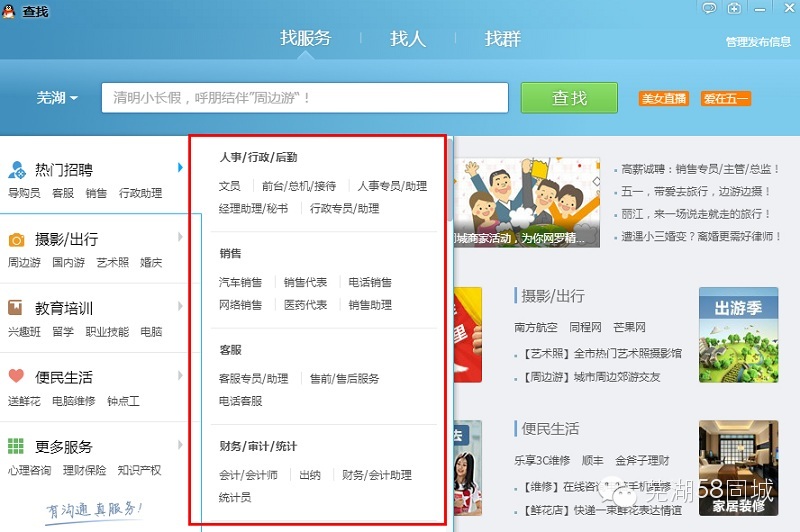Viewport: 800px width, 532px height.
Task: Click the camera icon for 摄影/出行
Action: 16,239
